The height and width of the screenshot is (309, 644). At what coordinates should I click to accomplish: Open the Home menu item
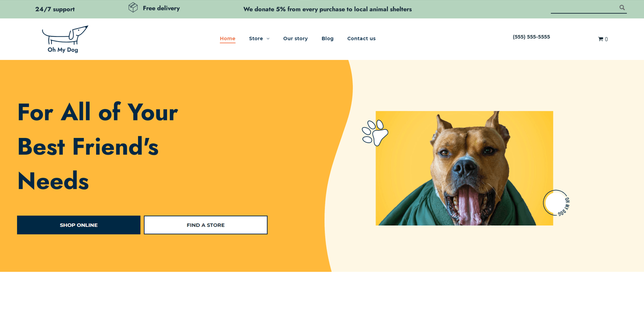pyautogui.click(x=227, y=38)
